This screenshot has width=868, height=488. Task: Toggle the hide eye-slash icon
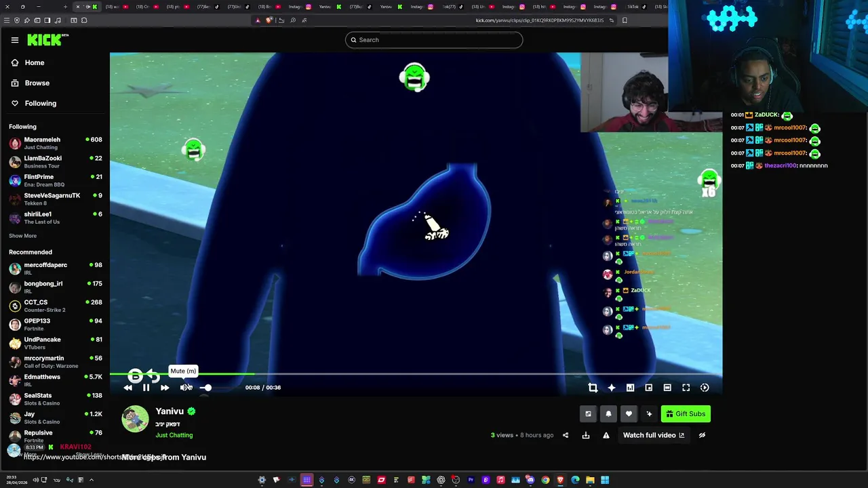click(702, 435)
